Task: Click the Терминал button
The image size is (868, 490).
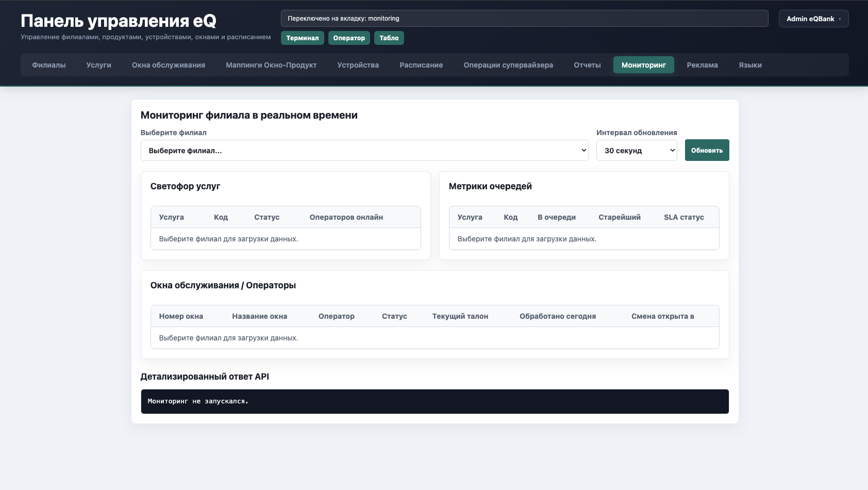Action: click(303, 38)
